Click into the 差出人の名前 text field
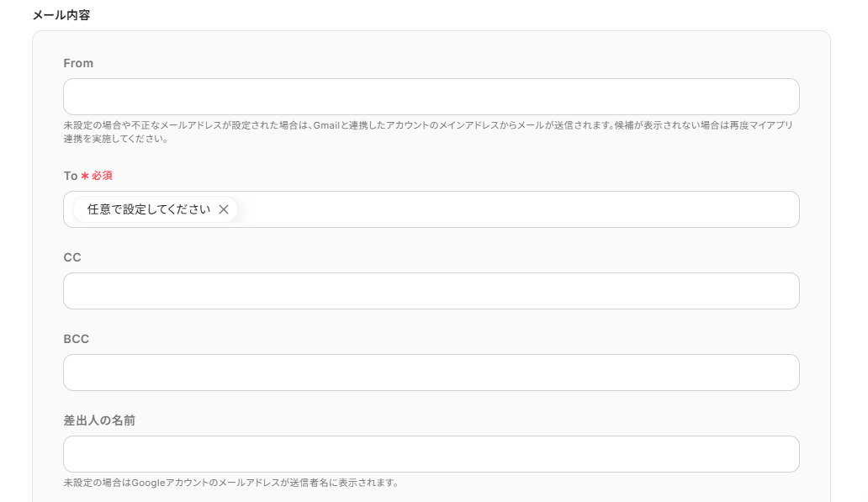Viewport: 868px width, 502px height. coord(431,454)
